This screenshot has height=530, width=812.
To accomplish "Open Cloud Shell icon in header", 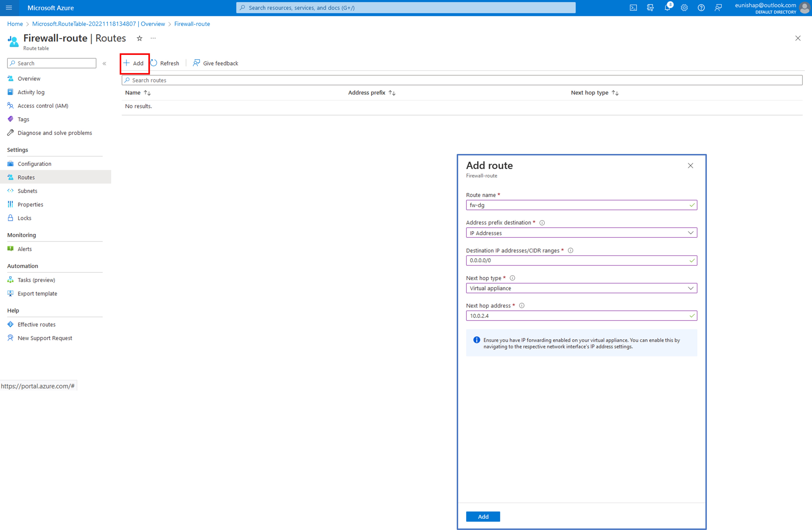I will (x=633, y=8).
